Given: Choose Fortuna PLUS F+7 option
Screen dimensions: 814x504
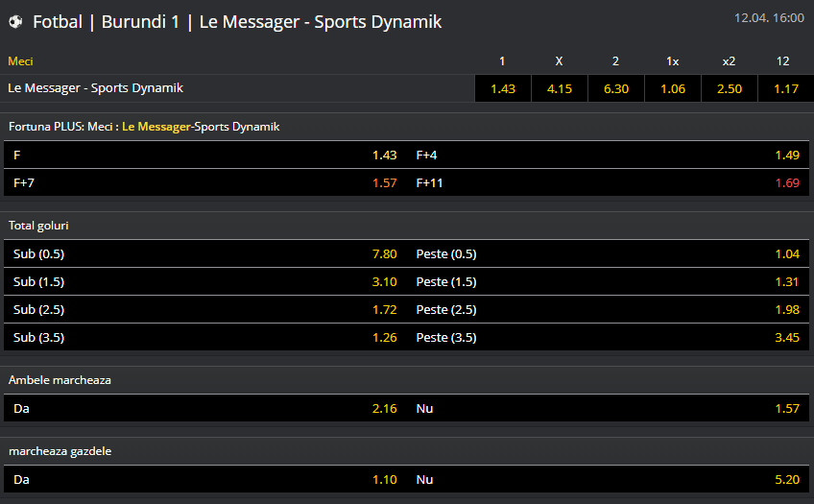Looking at the screenshot, I should point(205,182).
